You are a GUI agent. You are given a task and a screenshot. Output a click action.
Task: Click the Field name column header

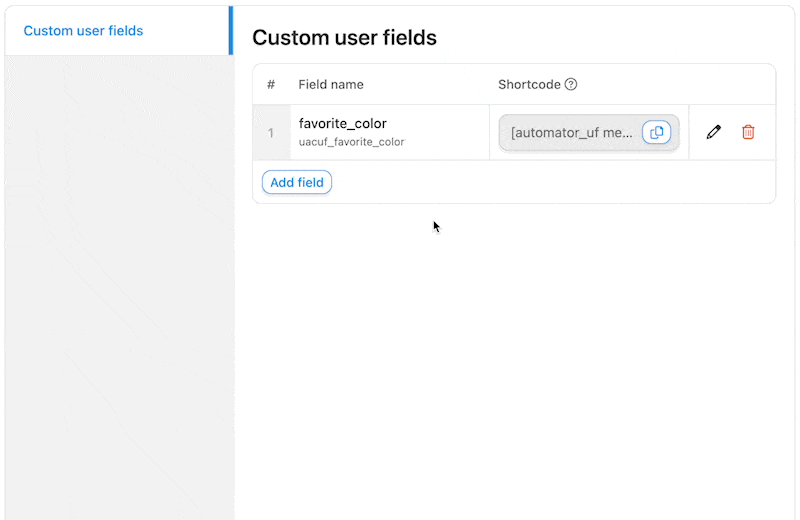331,85
